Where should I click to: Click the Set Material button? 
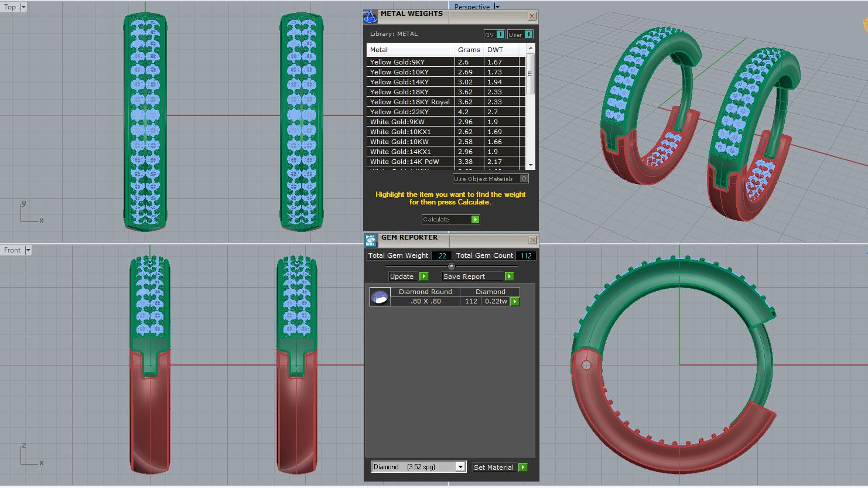tap(500, 467)
